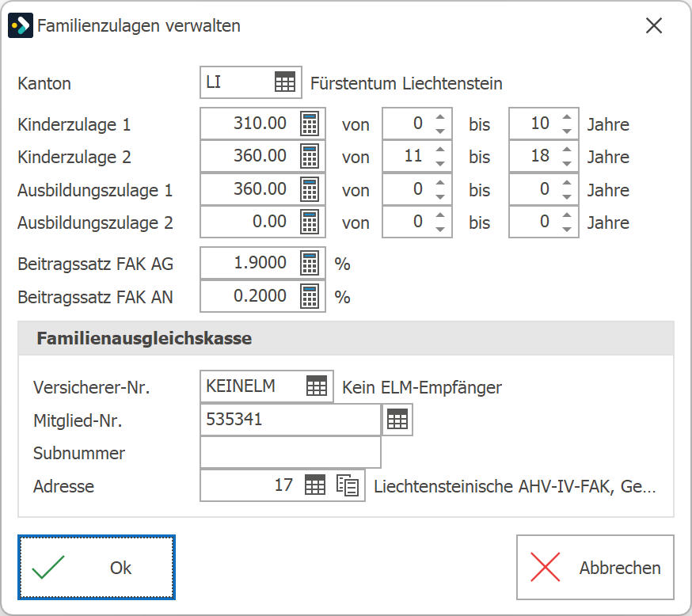The height and width of the screenshot is (616, 692).
Task: Click the application logo in title bar
Action: pos(21,25)
